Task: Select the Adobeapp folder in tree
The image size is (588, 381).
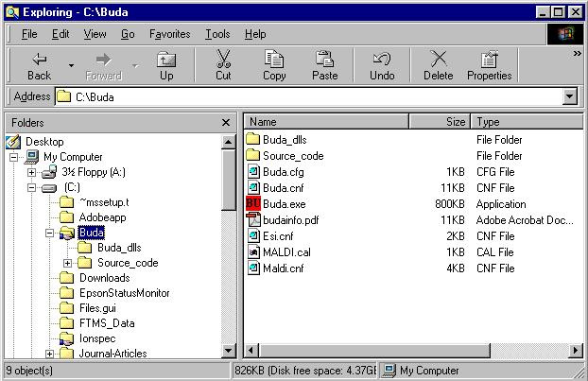Action: pos(102,217)
